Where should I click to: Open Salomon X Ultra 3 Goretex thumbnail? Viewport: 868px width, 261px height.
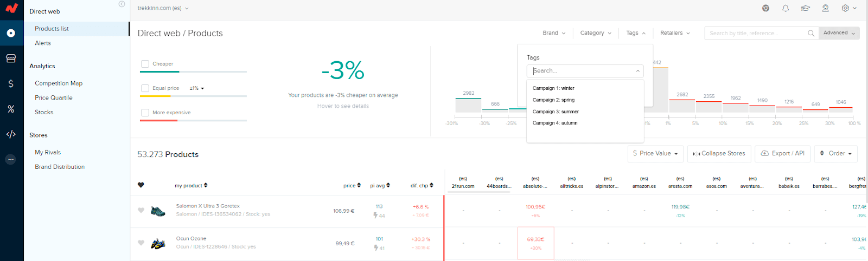(158, 211)
